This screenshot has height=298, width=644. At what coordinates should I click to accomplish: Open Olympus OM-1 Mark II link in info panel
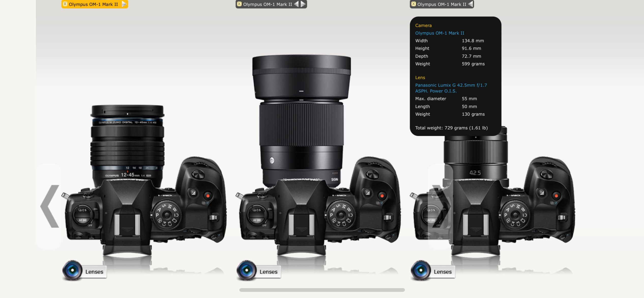tap(440, 33)
